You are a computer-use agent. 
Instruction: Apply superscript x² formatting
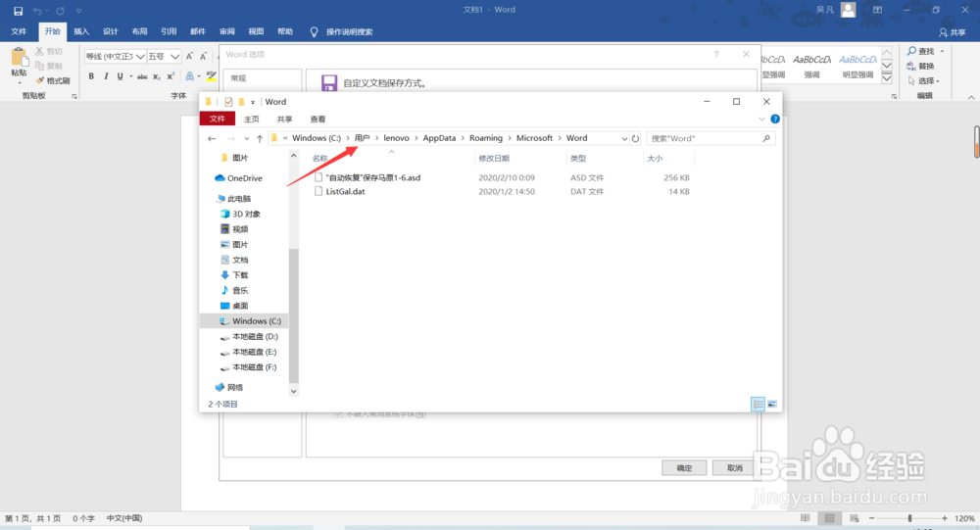point(171,76)
